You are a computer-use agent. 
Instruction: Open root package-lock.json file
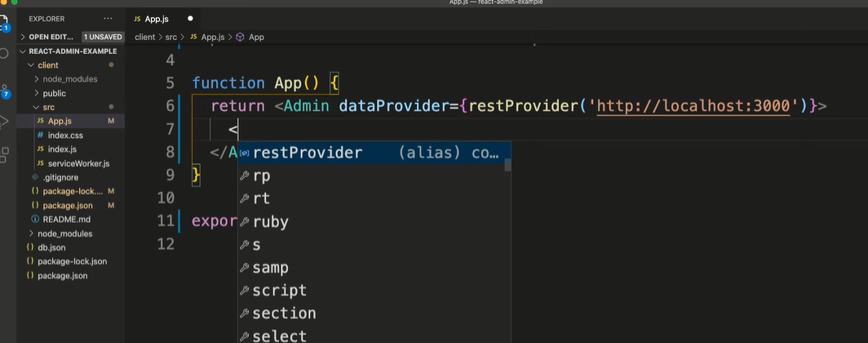pyautogui.click(x=71, y=261)
